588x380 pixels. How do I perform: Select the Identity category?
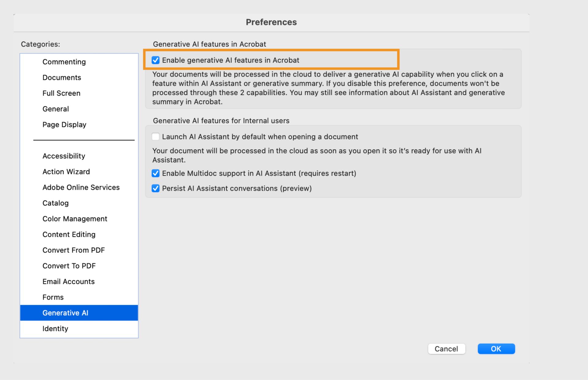[55, 329]
